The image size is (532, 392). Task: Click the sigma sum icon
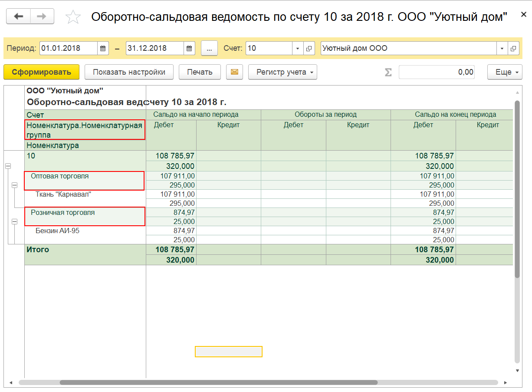coord(388,72)
